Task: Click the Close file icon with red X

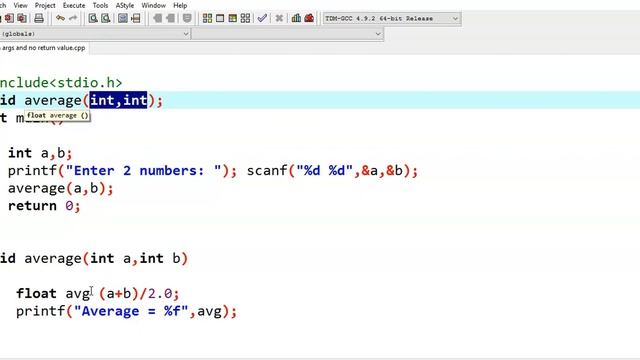Action: [9, 18]
